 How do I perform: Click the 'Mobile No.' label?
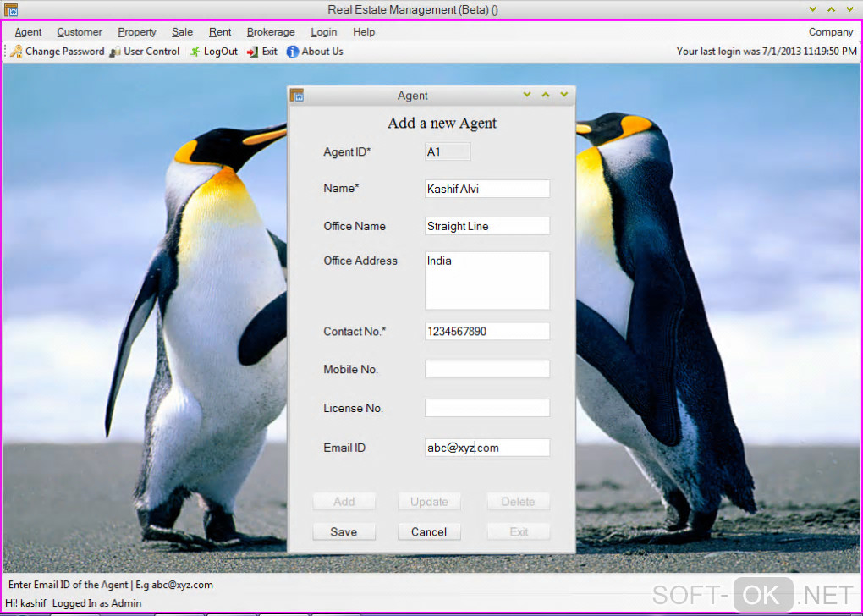pos(350,370)
